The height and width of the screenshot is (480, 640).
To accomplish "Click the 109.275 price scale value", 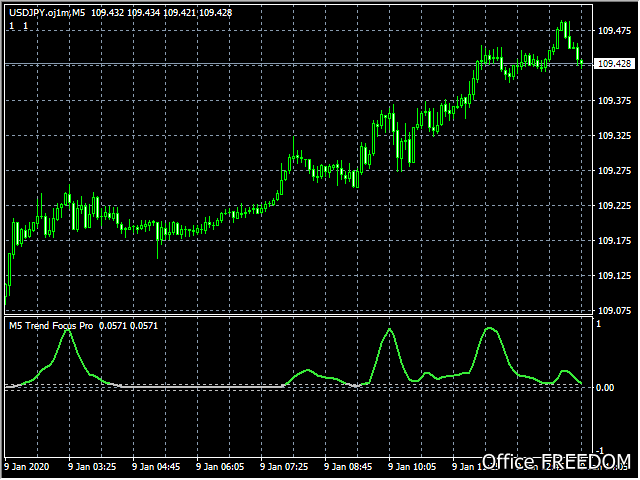I will 614,171.
